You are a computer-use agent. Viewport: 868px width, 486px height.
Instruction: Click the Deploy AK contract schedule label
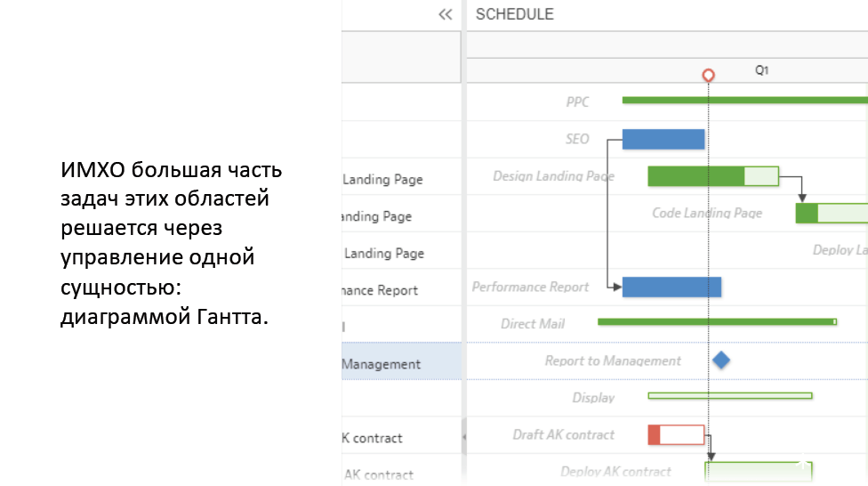(x=615, y=472)
